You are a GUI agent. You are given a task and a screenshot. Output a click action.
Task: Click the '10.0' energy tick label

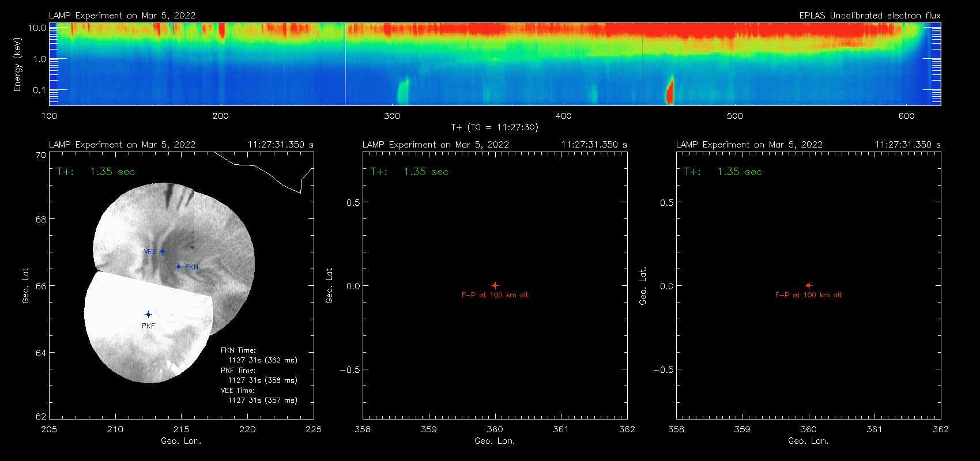pyautogui.click(x=37, y=28)
